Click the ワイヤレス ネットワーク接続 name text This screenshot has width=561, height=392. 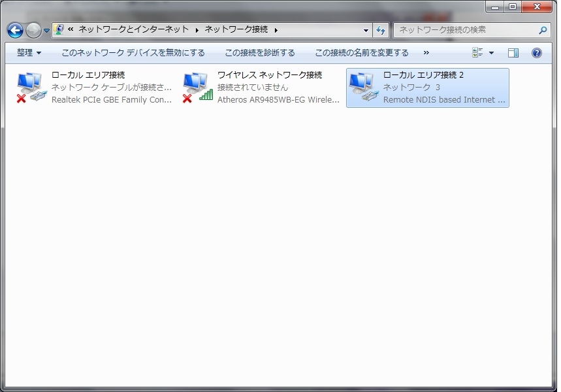click(x=270, y=75)
